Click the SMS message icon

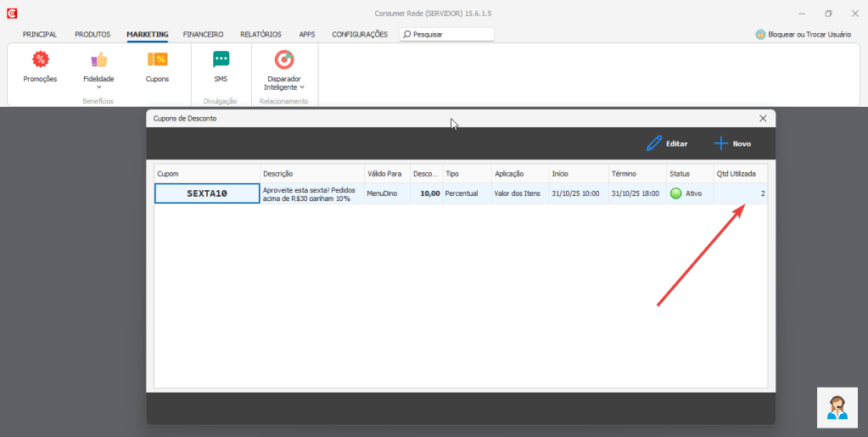coord(221,60)
